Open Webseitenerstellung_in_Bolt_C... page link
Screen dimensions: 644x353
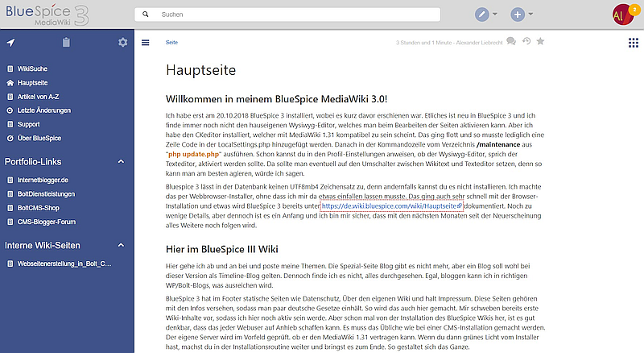coord(64,264)
